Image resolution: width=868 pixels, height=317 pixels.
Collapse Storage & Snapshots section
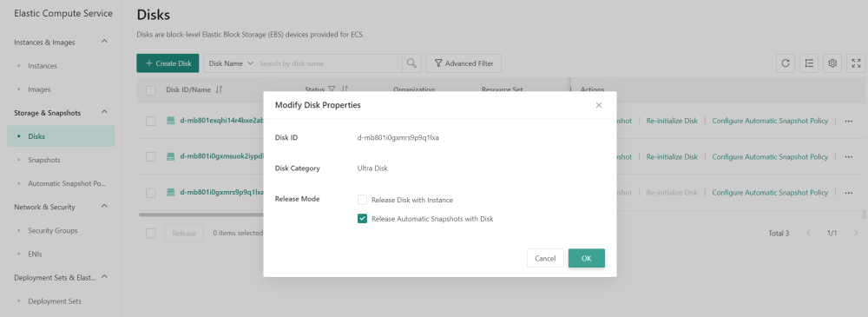105,113
